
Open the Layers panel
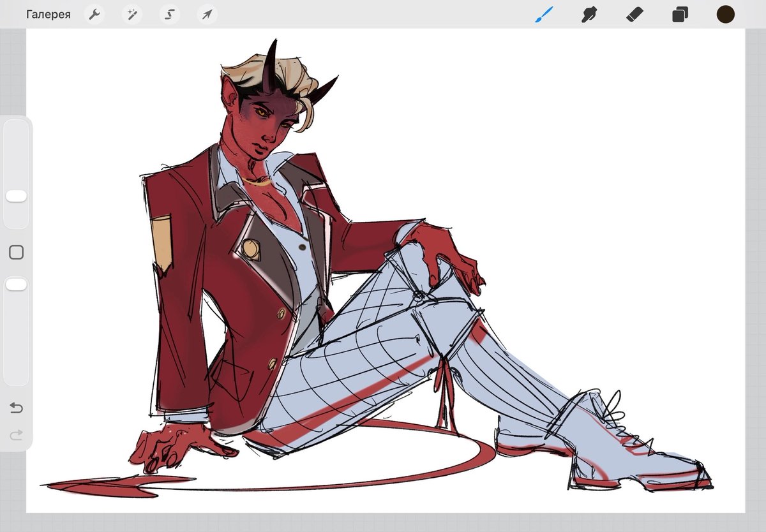coord(680,14)
